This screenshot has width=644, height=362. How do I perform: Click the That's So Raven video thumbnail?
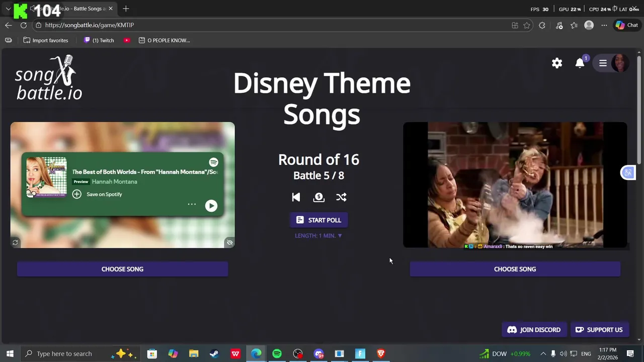pyautogui.click(x=515, y=185)
